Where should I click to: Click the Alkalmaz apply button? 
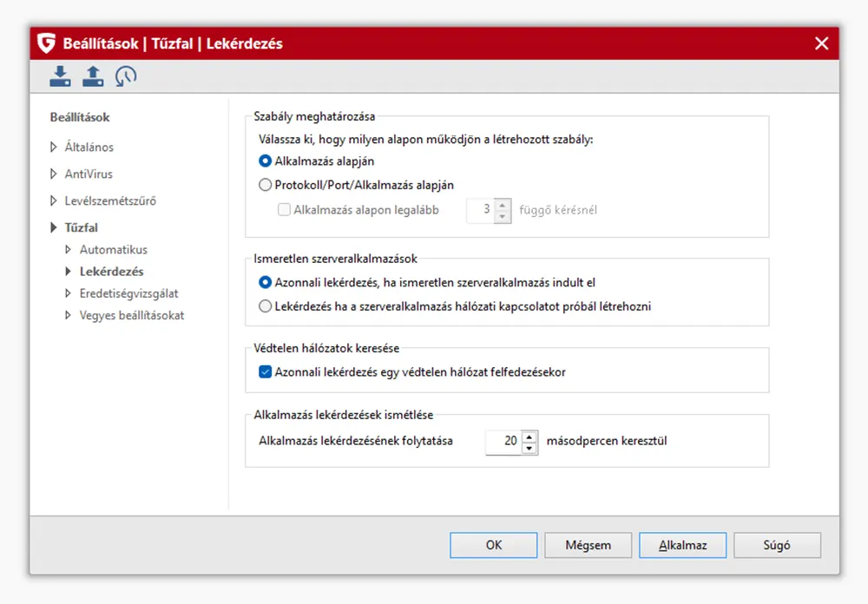pyautogui.click(x=682, y=546)
